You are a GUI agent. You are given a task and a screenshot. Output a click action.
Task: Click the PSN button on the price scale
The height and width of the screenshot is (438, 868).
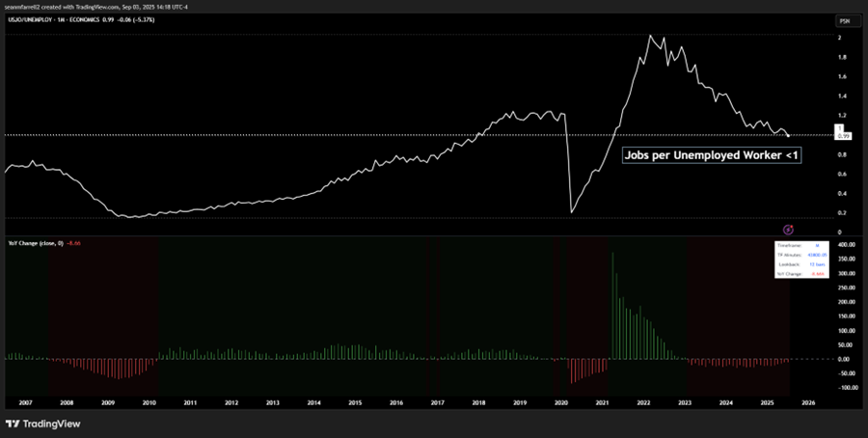pyautogui.click(x=844, y=20)
